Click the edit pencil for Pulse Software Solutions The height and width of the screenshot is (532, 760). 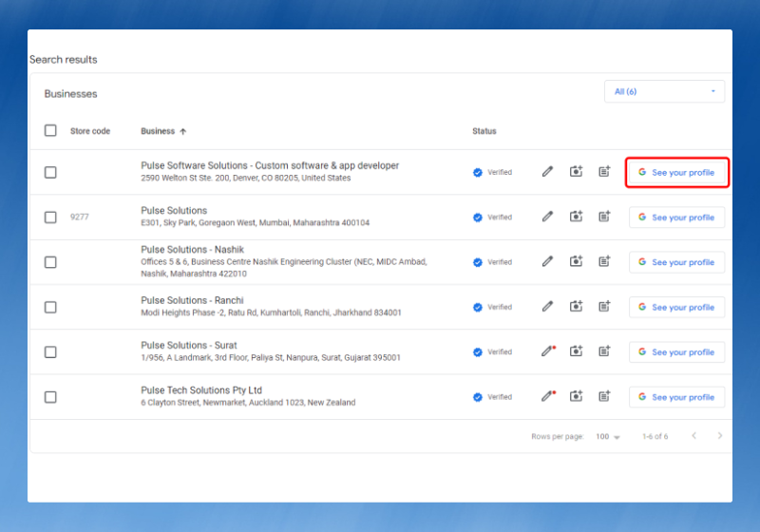click(x=547, y=172)
